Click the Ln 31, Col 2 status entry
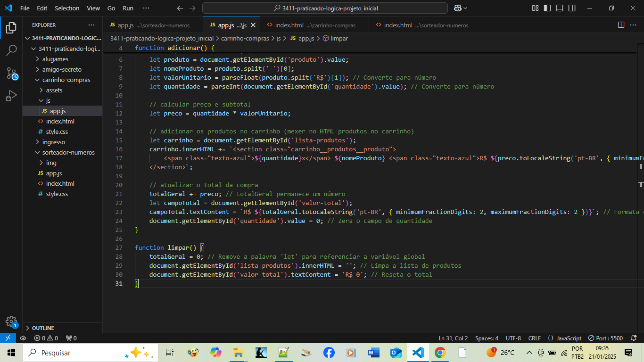 [x=453, y=338]
